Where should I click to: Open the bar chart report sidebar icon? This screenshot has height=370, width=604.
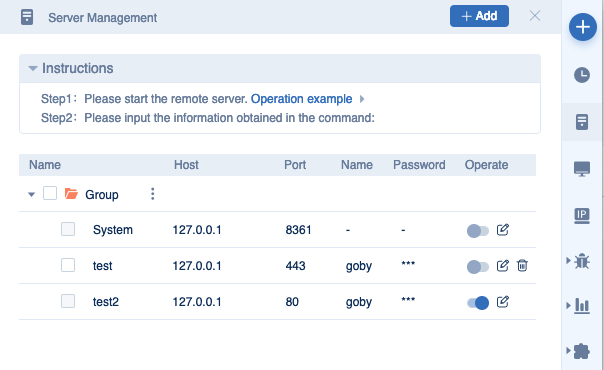(x=582, y=306)
